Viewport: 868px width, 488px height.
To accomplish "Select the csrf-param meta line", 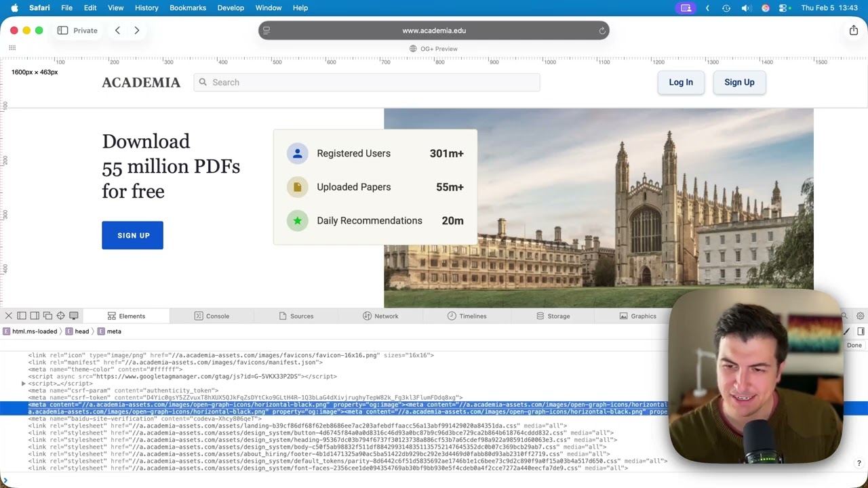I will pyautogui.click(x=123, y=390).
